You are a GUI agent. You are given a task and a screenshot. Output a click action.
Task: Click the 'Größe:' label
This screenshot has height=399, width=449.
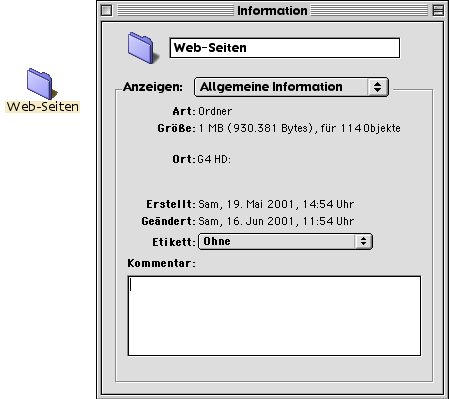[176, 128]
